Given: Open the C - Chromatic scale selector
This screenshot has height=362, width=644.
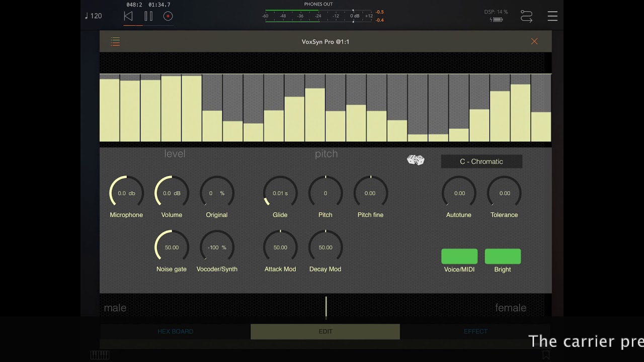Looking at the screenshot, I should 481,161.
